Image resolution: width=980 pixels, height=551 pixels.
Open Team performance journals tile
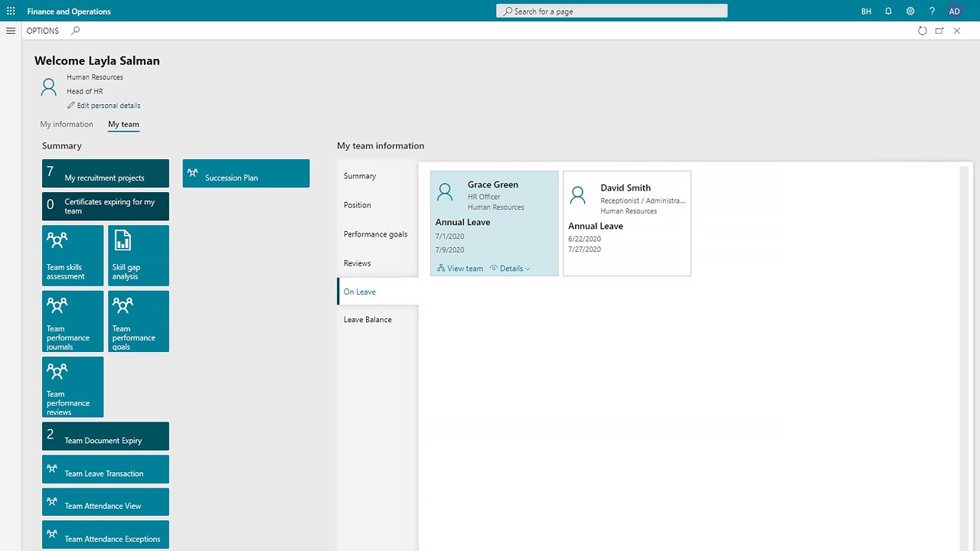pos(73,321)
